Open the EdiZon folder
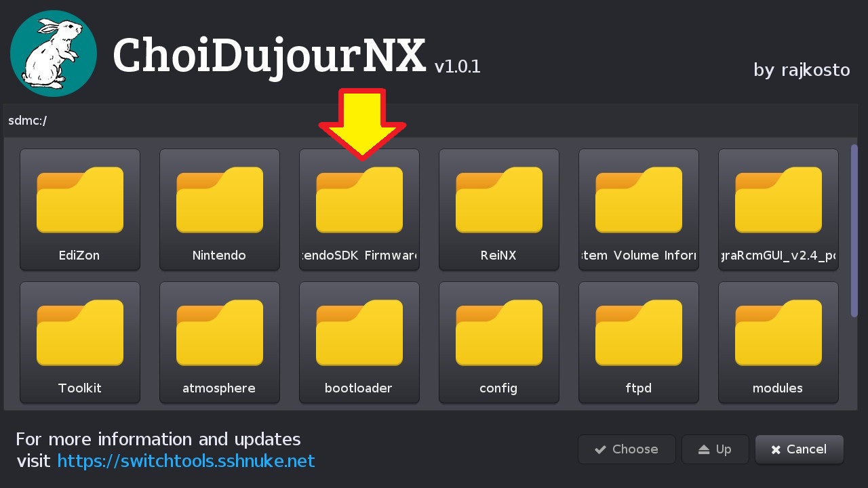Image resolution: width=868 pixels, height=488 pixels. [x=80, y=209]
